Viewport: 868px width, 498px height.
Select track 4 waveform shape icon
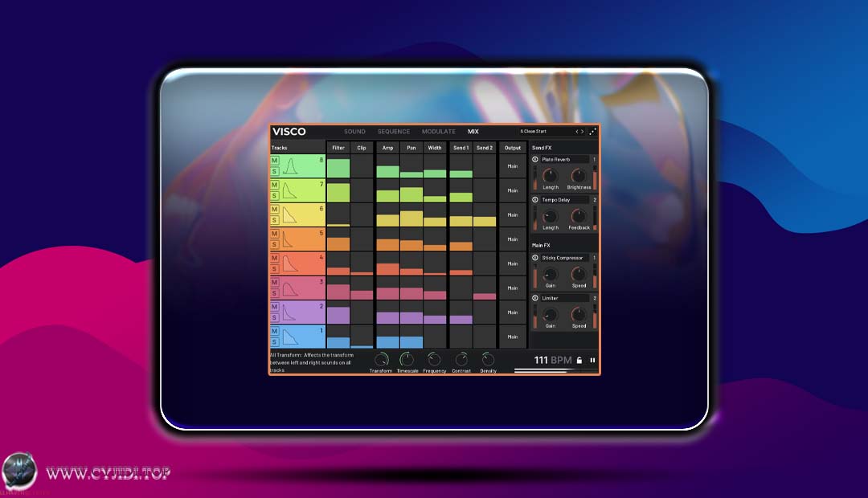coord(291,263)
